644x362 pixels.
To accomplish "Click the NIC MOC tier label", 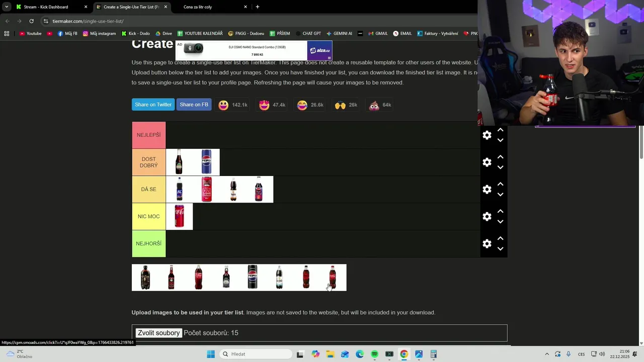I will click(x=149, y=217).
